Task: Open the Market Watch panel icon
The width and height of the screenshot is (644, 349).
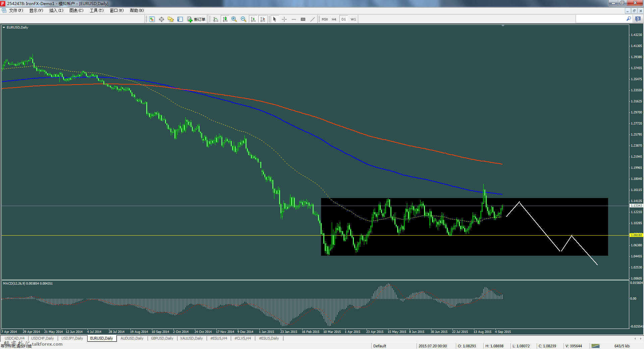Action: pyautogui.click(x=152, y=19)
